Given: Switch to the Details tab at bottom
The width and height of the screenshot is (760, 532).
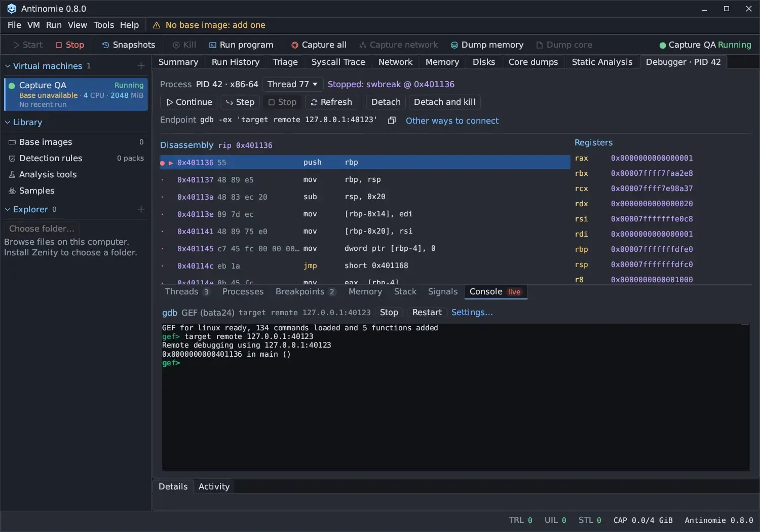Looking at the screenshot, I should click(x=173, y=486).
